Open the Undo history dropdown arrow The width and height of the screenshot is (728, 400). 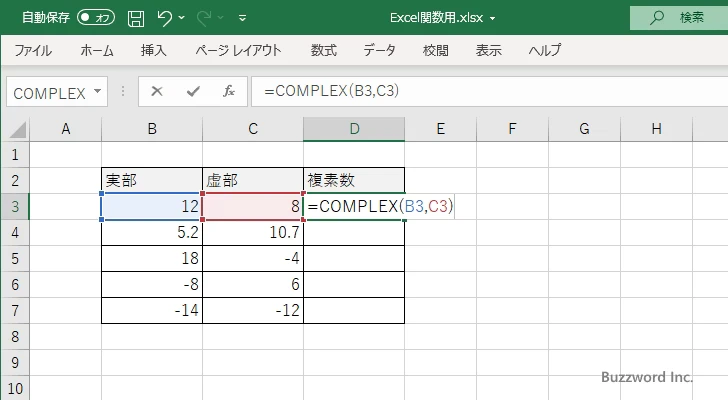[x=182, y=18]
